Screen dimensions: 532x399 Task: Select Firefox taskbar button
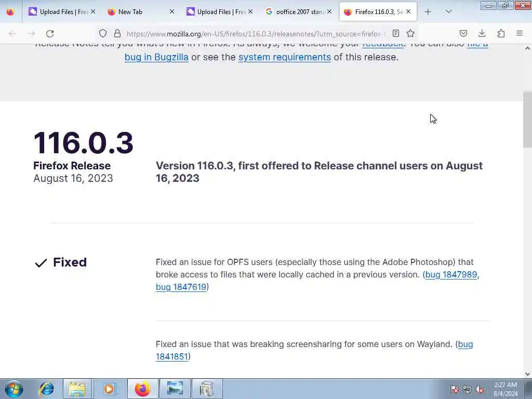(142, 389)
